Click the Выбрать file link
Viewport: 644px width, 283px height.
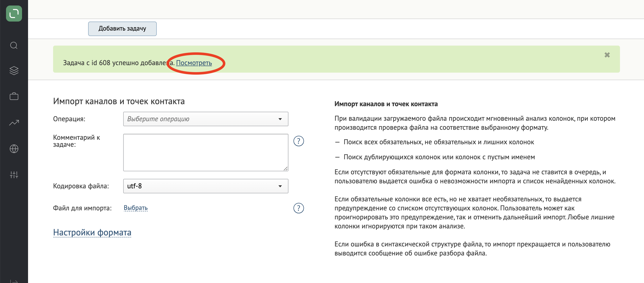pyautogui.click(x=136, y=208)
